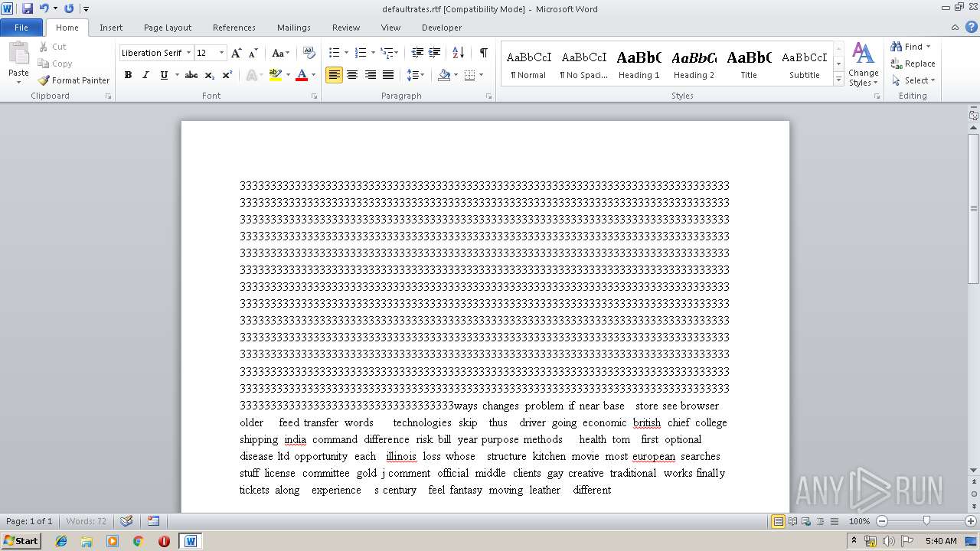Open Opera from the taskbar
Viewport: 980px width, 551px height.
point(164,541)
